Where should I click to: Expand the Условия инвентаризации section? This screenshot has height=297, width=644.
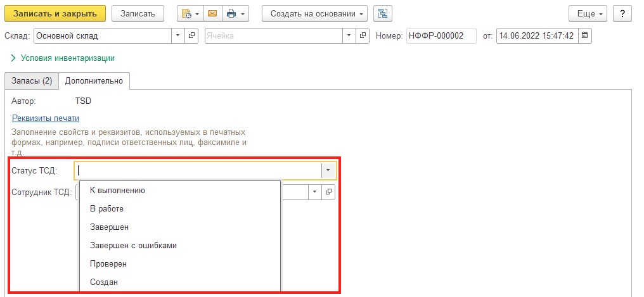[63, 58]
